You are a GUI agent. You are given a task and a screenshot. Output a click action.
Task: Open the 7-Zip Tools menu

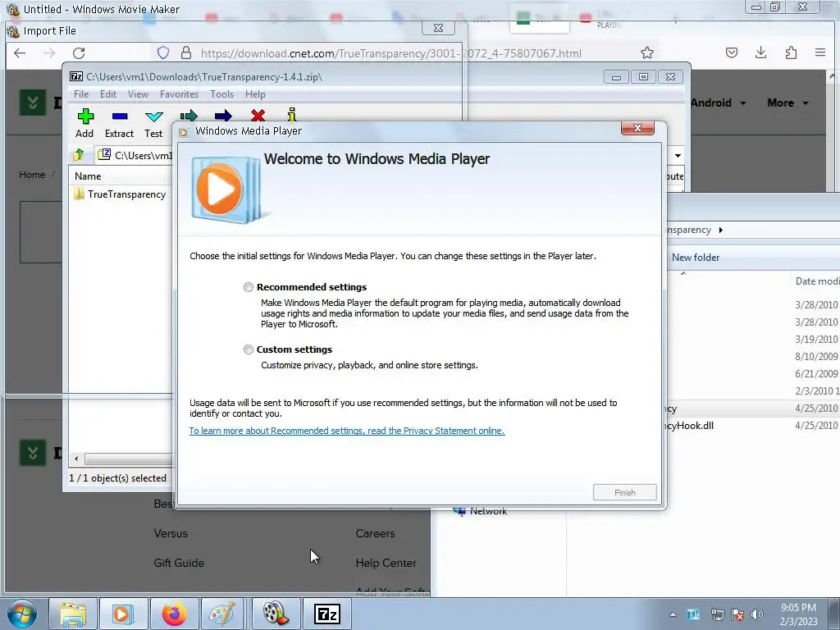tap(221, 94)
